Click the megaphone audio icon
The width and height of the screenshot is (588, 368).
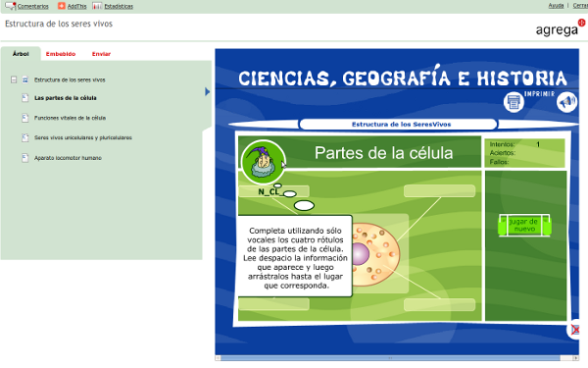point(566,102)
